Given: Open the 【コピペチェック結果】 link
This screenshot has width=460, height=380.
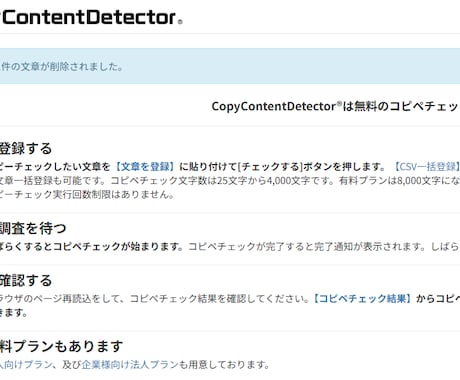Looking at the screenshot, I should point(362,298).
